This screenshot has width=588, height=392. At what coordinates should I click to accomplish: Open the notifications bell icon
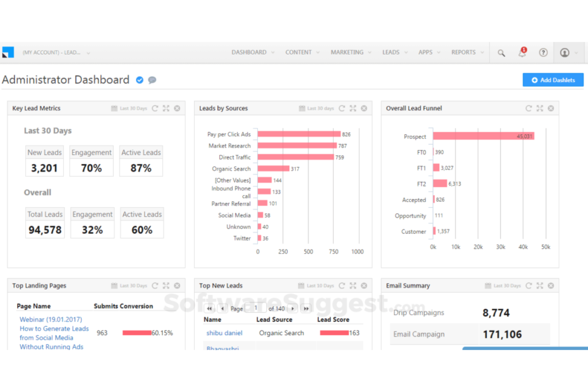click(x=522, y=52)
